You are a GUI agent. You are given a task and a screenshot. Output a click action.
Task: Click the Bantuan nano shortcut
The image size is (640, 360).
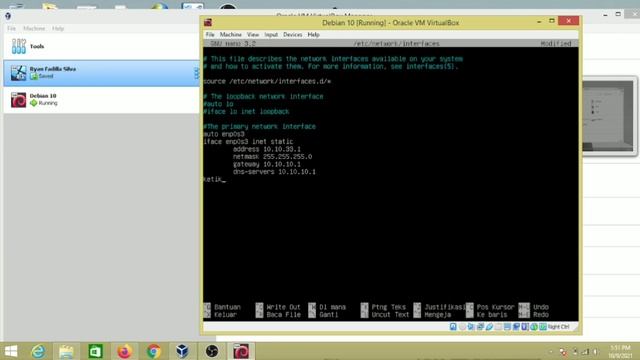(x=222, y=307)
